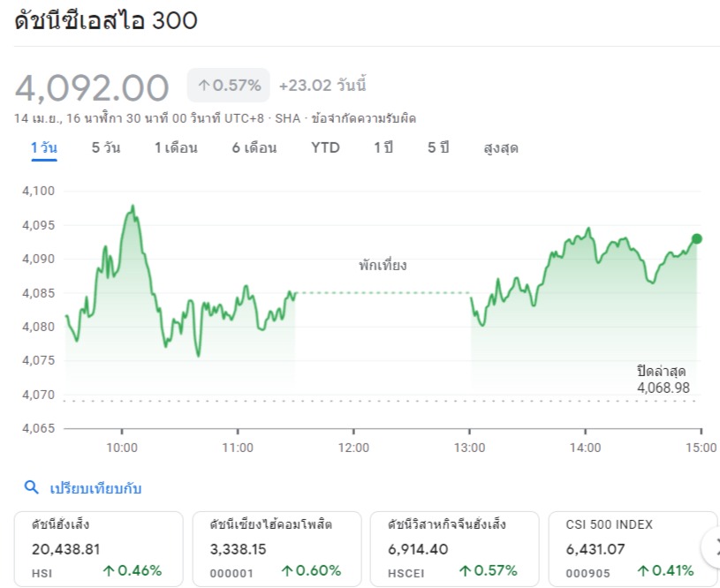Select the 1 วัน time range tab
The height and width of the screenshot is (588, 720).
(44, 147)
